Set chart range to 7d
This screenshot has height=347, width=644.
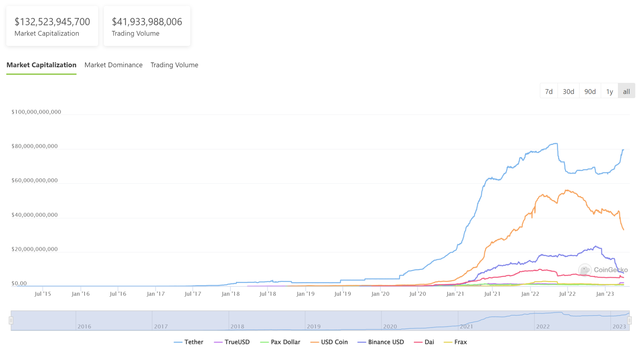pos(549,91)
